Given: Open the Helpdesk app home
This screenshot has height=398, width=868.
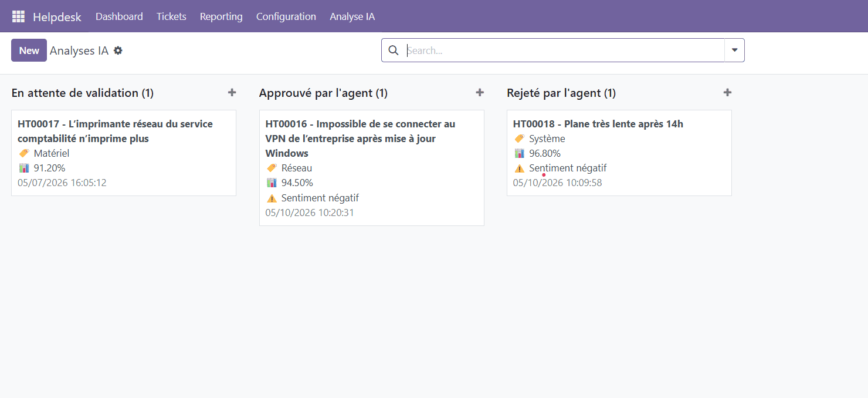Looking at the screenshot, I should 57,16.
